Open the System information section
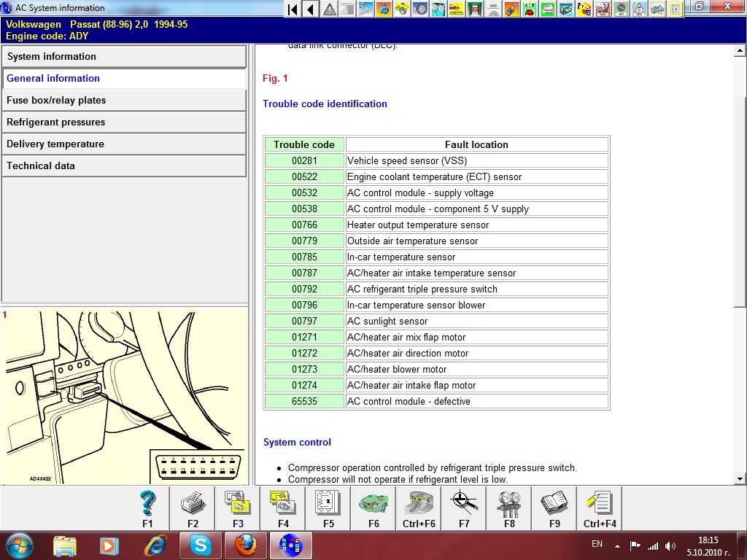Image resolution: width=747 pixels, height=560 pixels. point(124,57)
